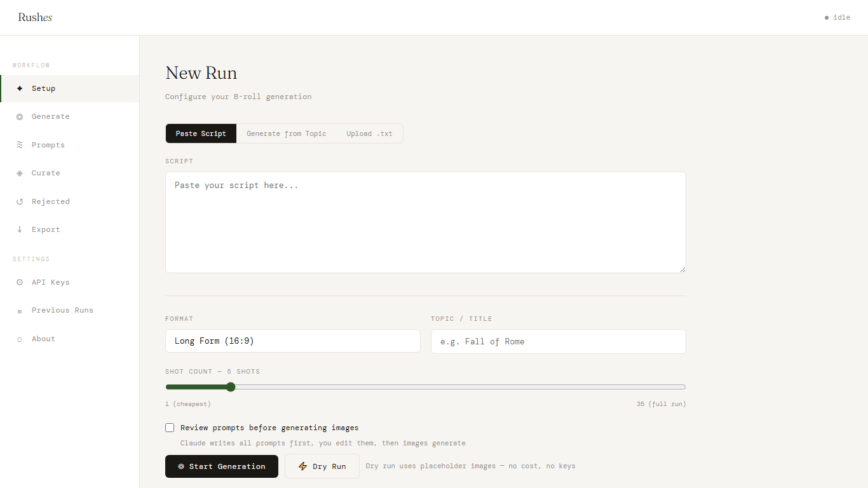
Task: Select the Rejected shots icon
Action: 19,201
